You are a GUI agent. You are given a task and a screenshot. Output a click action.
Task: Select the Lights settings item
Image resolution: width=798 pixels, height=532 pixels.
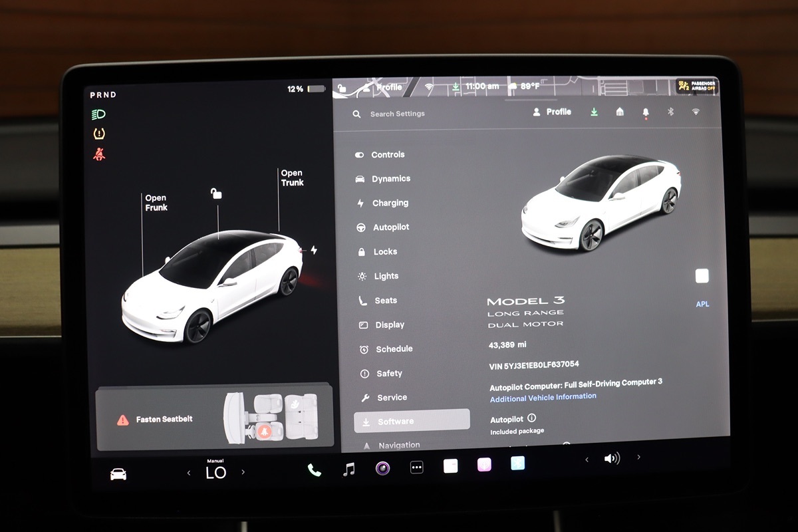point(378,276)
